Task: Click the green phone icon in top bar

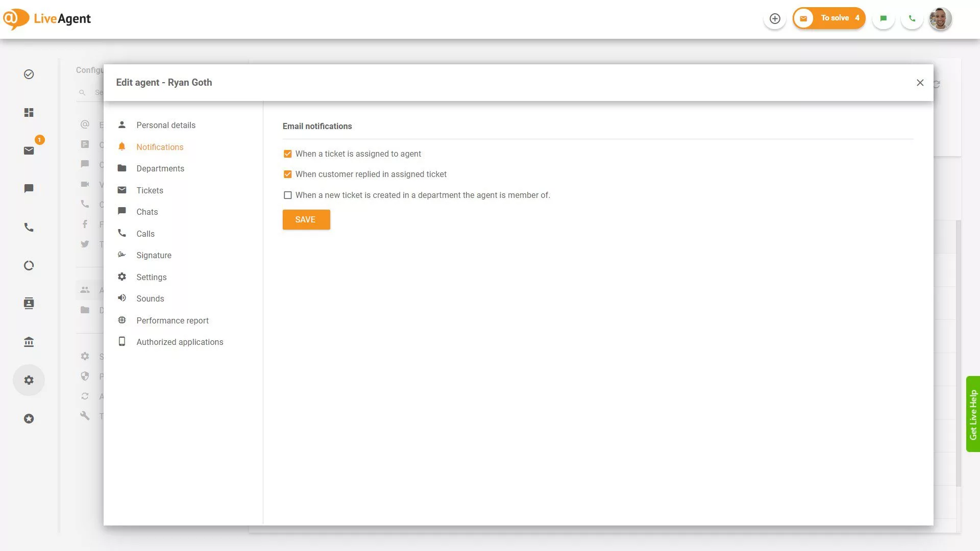Action: coord(912,18)
